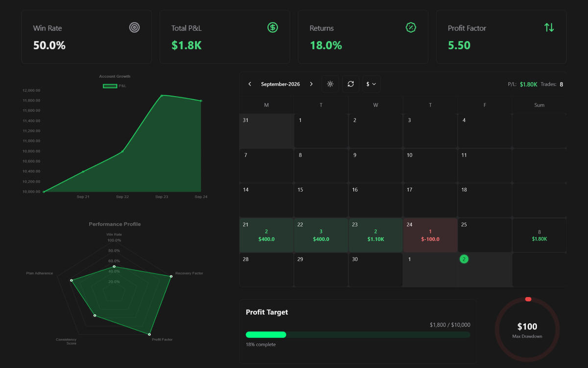
Task: Click the Recovery Factor radar point
Action: 171,276
